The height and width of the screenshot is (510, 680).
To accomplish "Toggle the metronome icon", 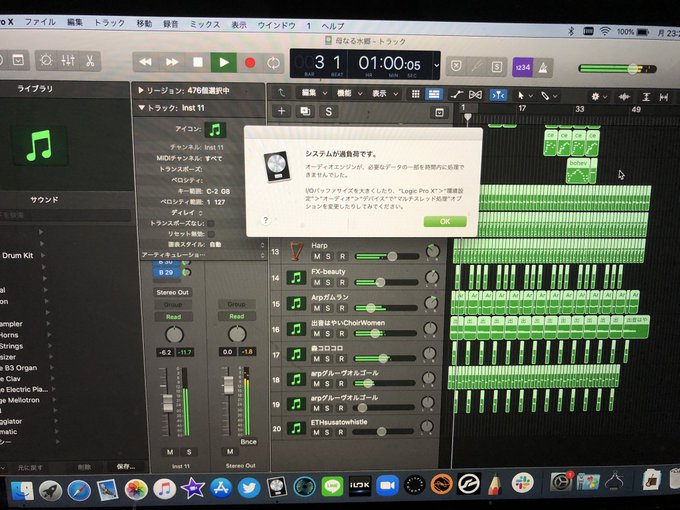I will click(543, 68).
